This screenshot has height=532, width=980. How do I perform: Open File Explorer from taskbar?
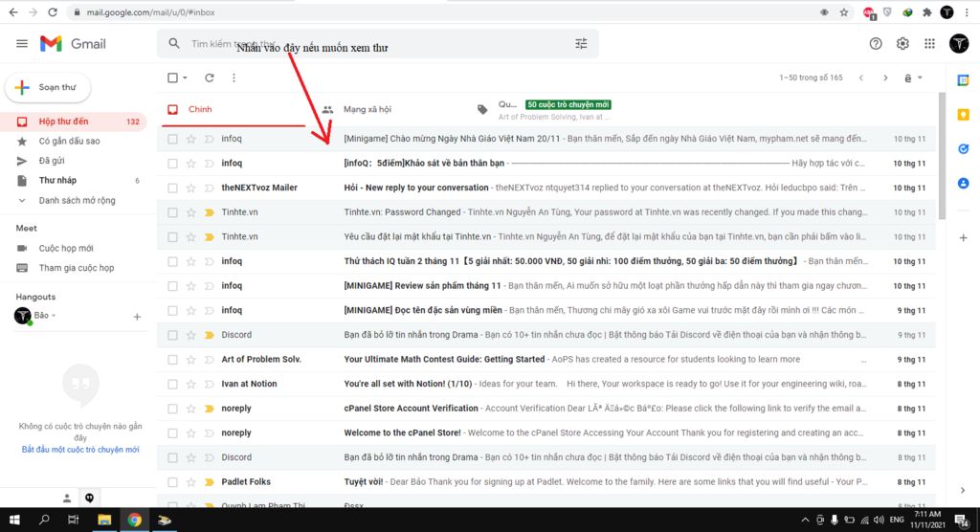point(104,520)
